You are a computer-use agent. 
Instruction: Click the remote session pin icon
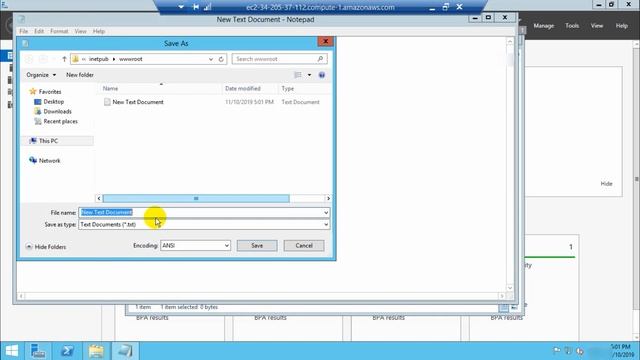[196, 7]
